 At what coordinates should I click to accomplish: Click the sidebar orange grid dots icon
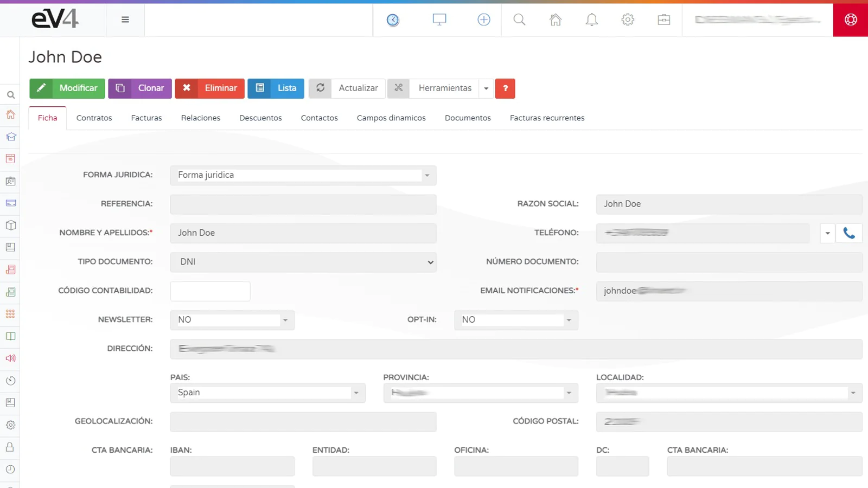[10, 314]
